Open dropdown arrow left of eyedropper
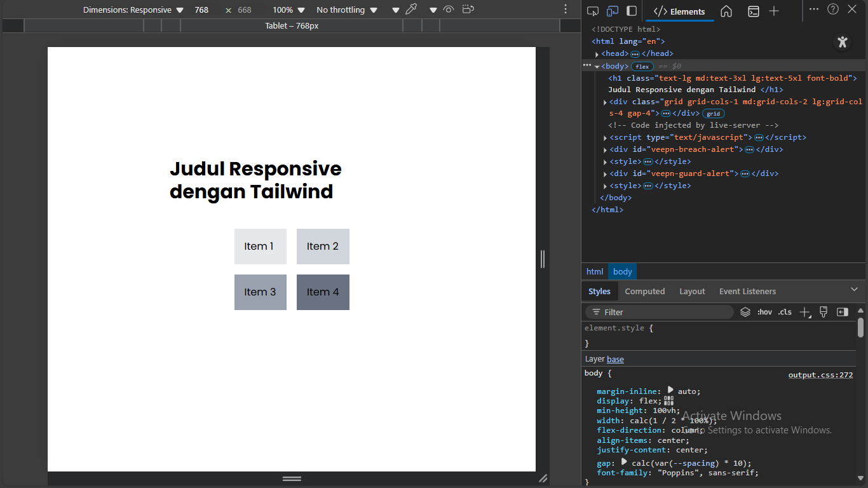 tap(396, 10)
